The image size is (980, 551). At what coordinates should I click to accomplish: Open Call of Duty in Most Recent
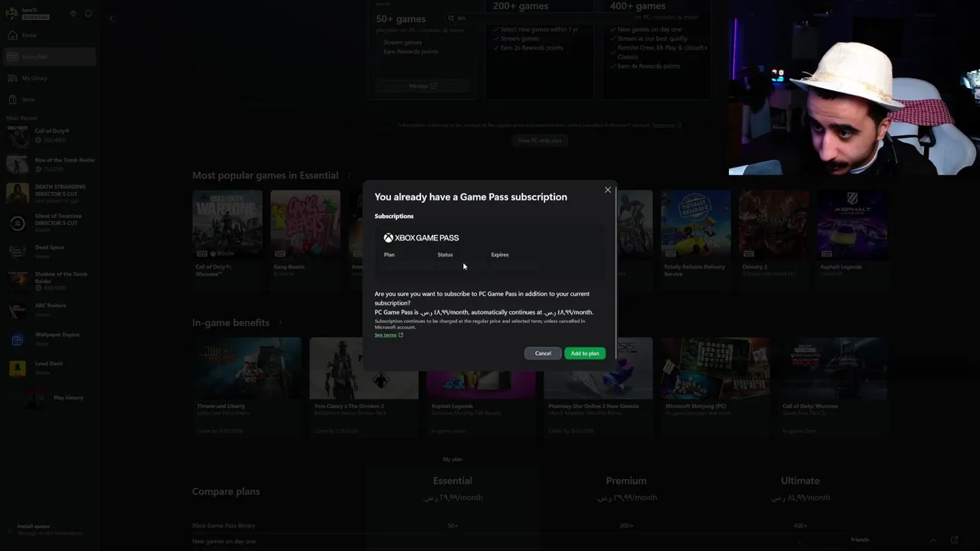(x=51, y=135)
